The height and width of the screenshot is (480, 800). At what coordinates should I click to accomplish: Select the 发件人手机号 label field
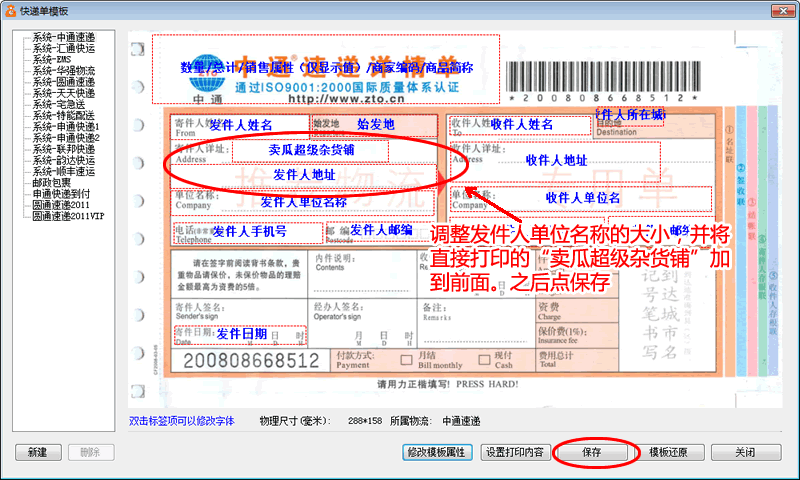(x=249, y=232)
